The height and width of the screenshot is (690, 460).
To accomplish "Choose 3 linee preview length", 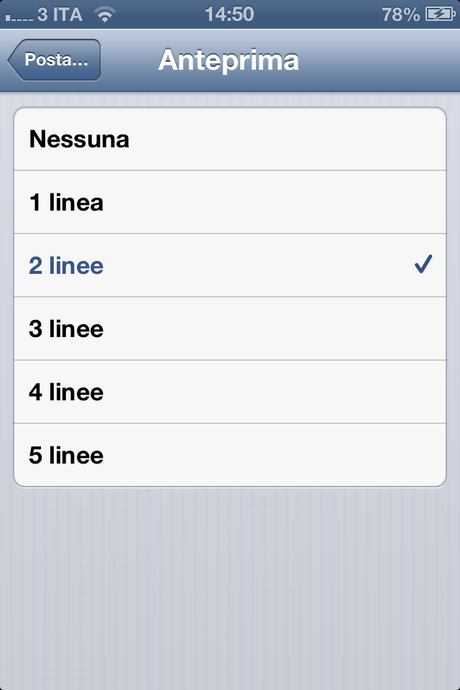I will (230, 329).
